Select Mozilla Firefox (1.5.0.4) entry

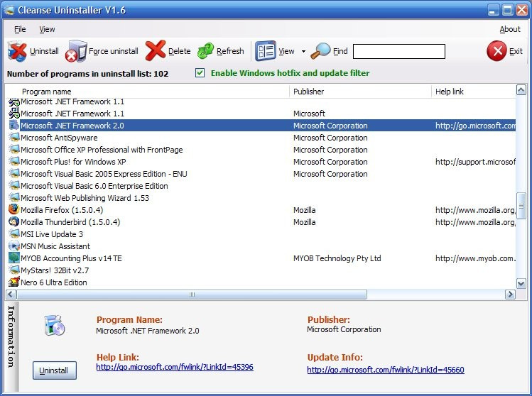(62, 210)
